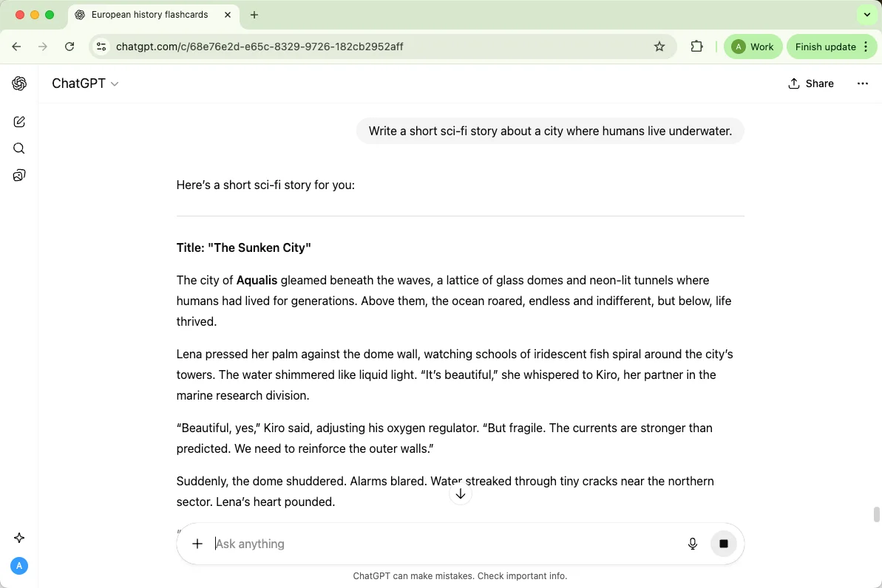Open new chat from sidebar pencil icon
Viewport: 882px width, 588px height.
coord(19,122)
